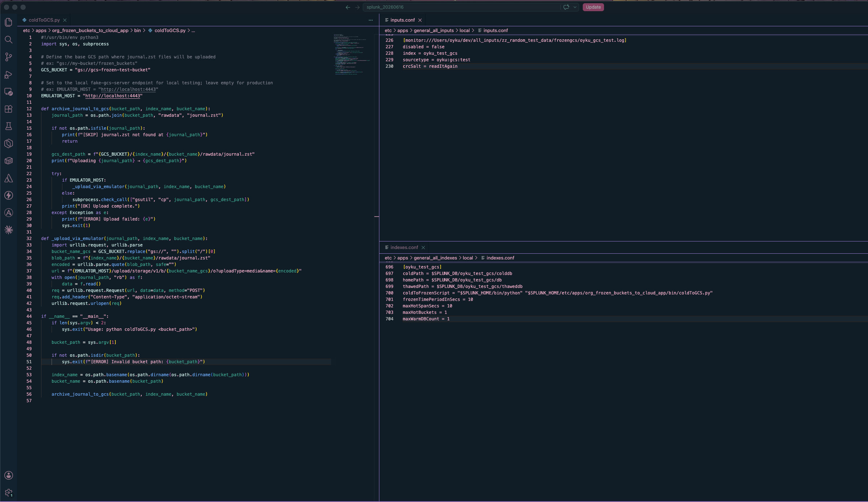The height and width of the screenshot is (502, 868).
Task: Click 'maxWarmDBCount = 1' line
Action: point(426,319)
